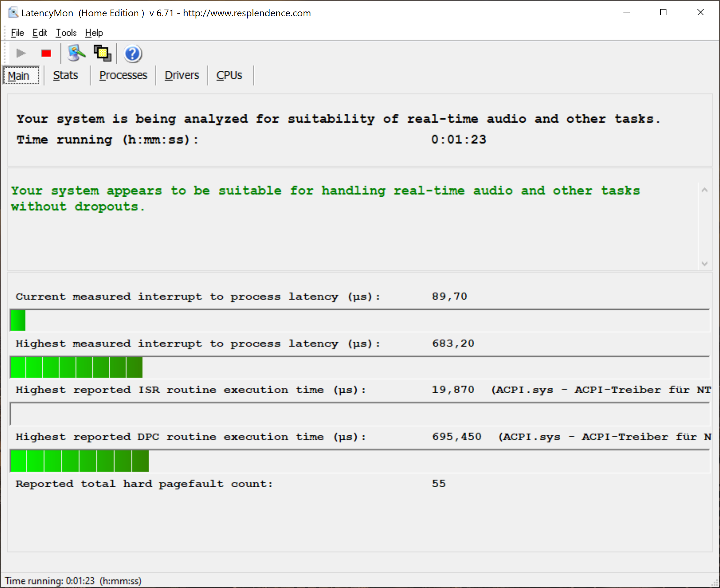The height and width of the screenshot is (588, 720).
Task: Click the message box scroll down arrow
Action: [704, 264]
